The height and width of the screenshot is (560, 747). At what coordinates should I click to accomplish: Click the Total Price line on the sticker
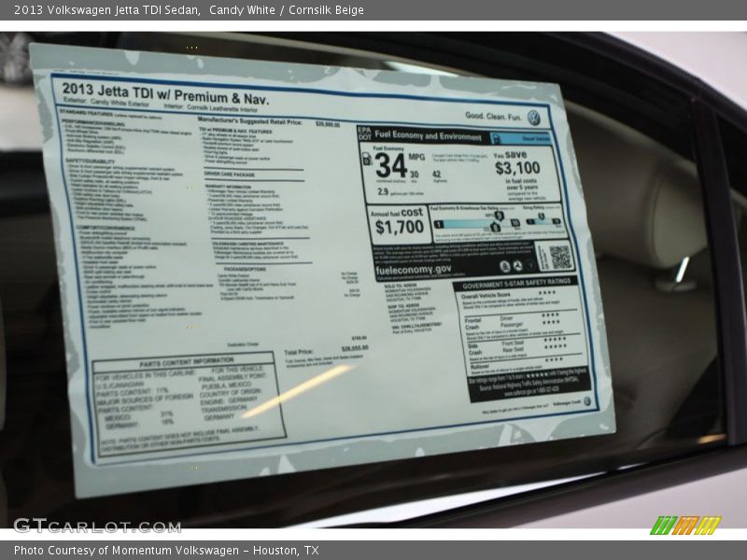point(326,351)
